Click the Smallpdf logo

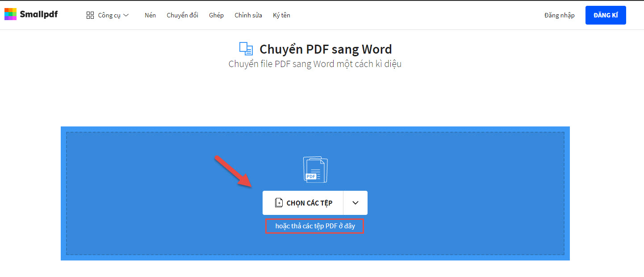tap(31, 14)
